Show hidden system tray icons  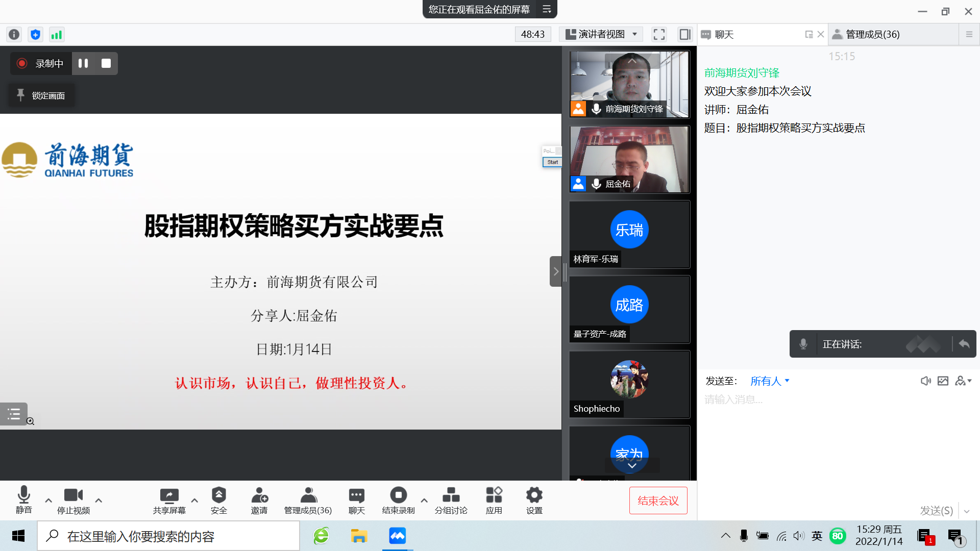click(725, 536)
